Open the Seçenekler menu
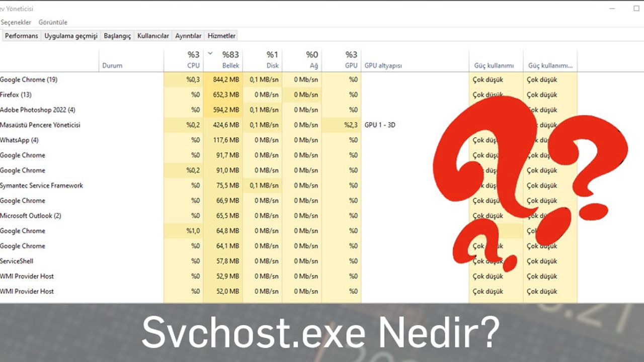This screenshot has width=644, height=362. pos(16,22)
